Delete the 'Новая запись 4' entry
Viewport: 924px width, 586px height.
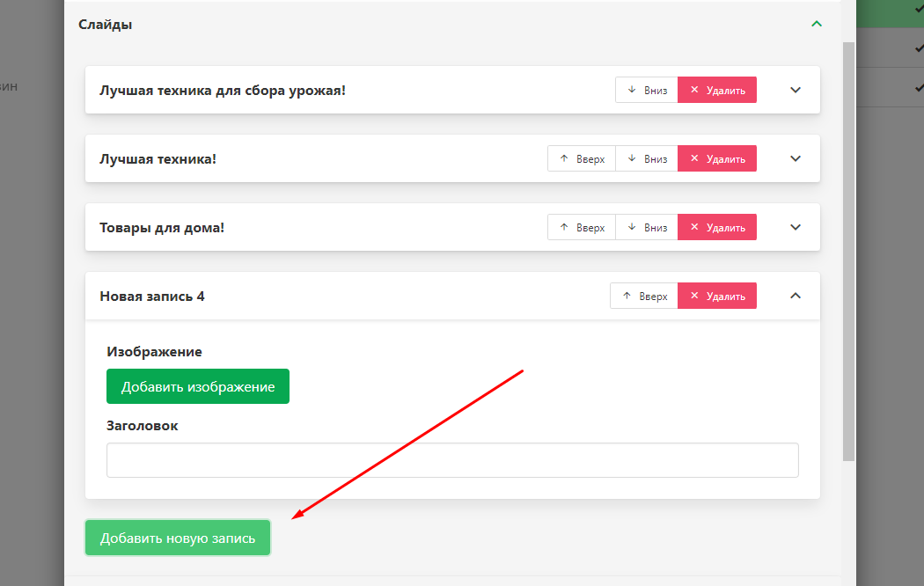(717, 296)
